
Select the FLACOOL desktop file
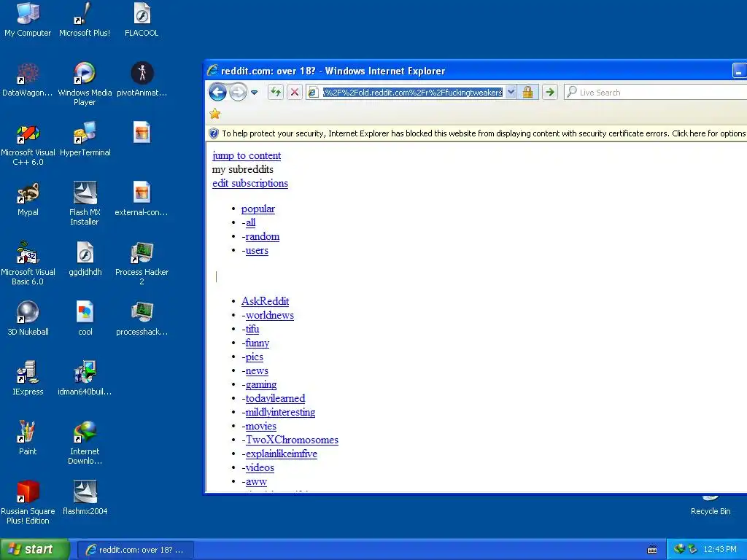(x=142, y=20)
